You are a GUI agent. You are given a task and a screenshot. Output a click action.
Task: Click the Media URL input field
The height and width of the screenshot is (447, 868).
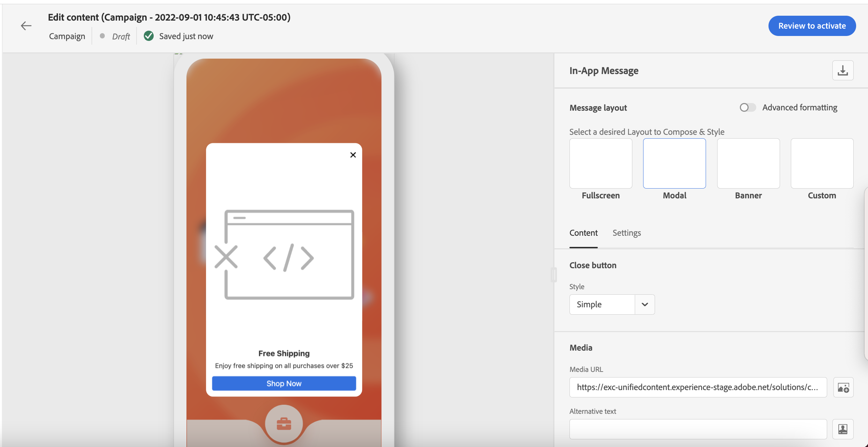tap(698, 387)
